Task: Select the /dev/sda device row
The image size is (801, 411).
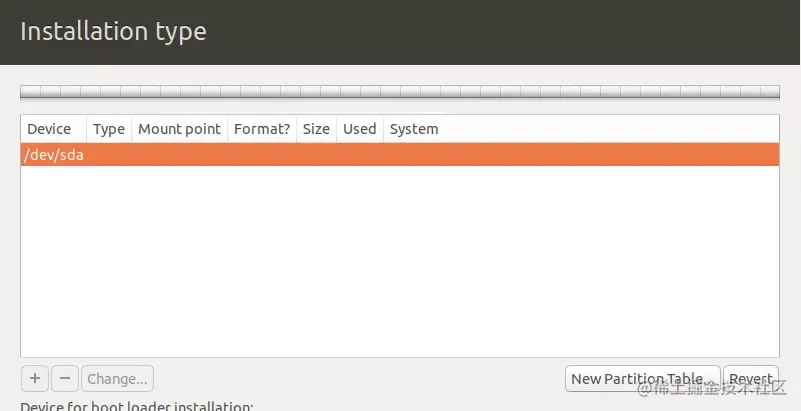Action: pos(400,155)
